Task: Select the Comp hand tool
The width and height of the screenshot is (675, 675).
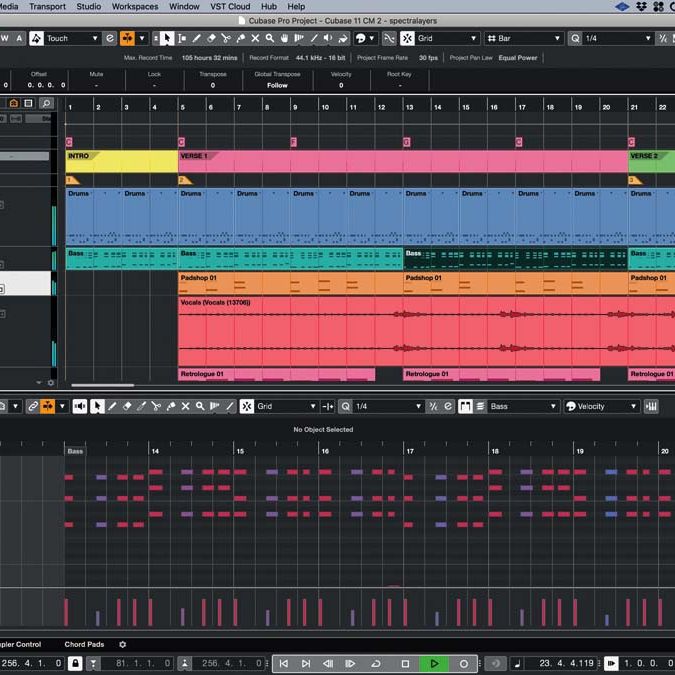Action: pos(285,38)
